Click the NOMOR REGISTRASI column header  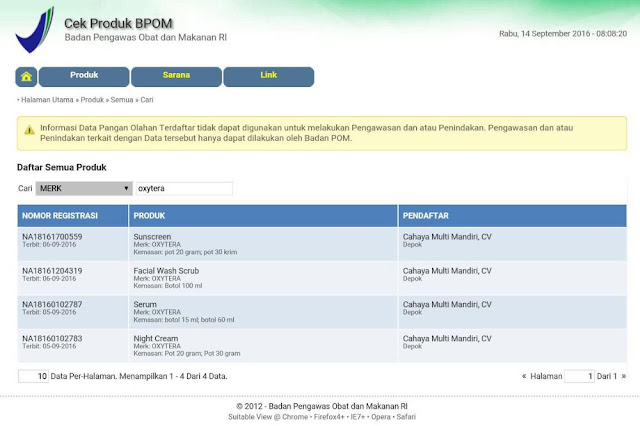73,216
